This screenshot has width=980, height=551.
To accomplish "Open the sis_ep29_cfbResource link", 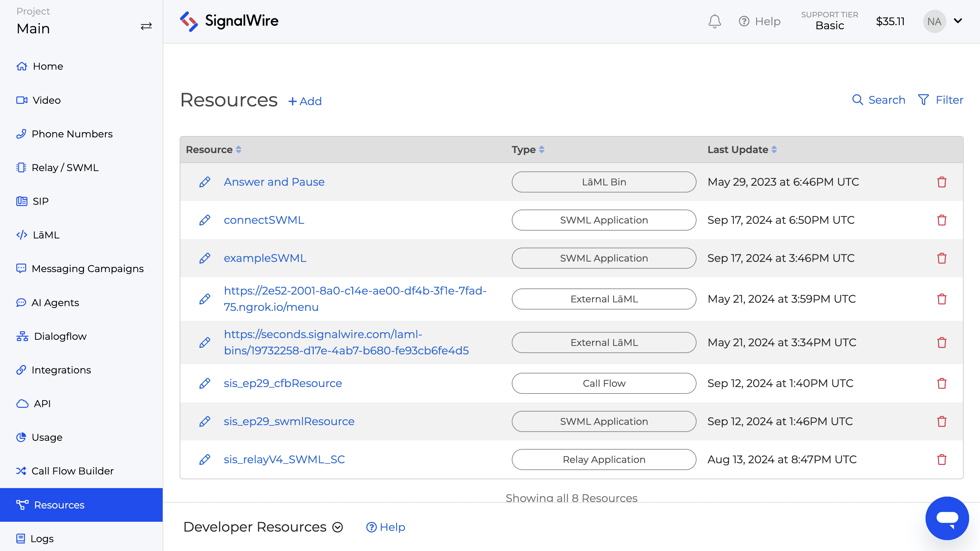I will pyautogui.click(x=283, y=383).
